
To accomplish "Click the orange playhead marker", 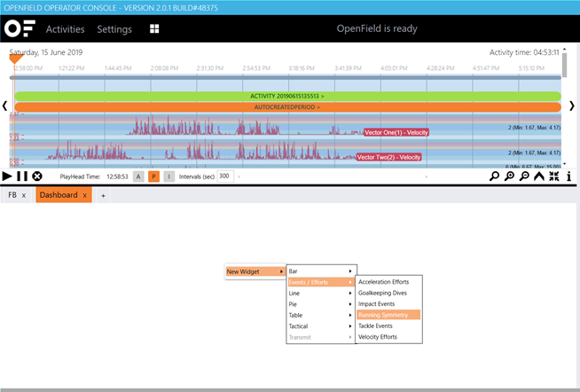I will pos(16,59).
